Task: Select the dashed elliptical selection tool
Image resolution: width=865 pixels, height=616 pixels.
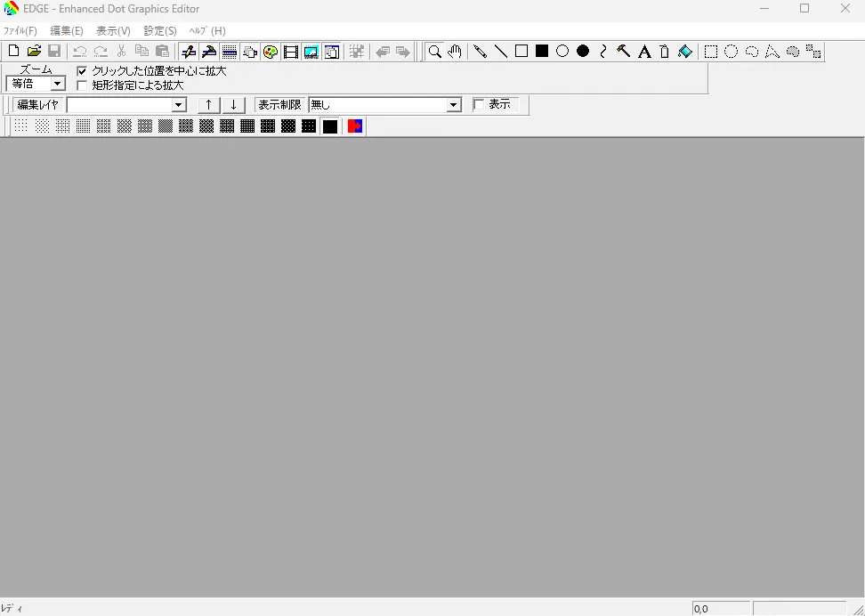Action: point(731,52)
